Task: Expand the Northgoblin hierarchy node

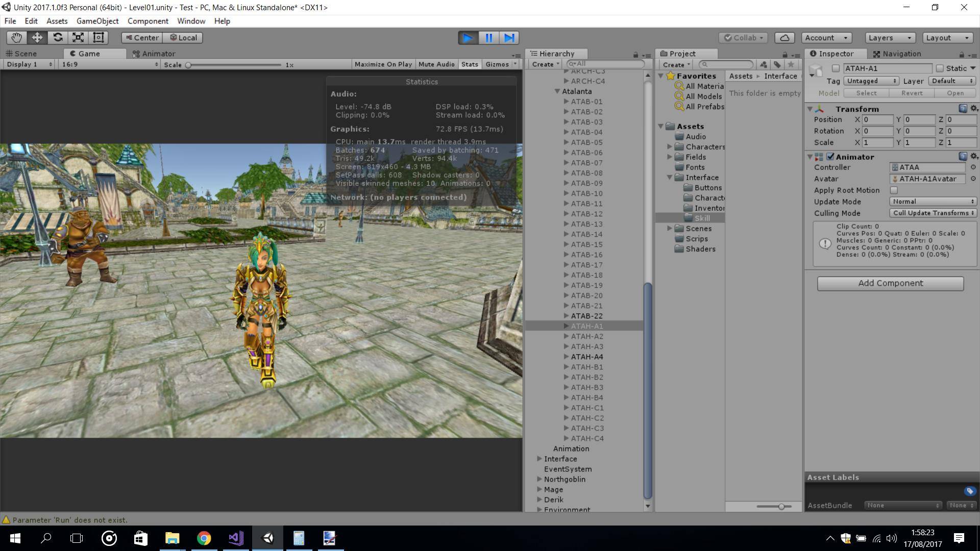Action: click(x=540, y=479)
